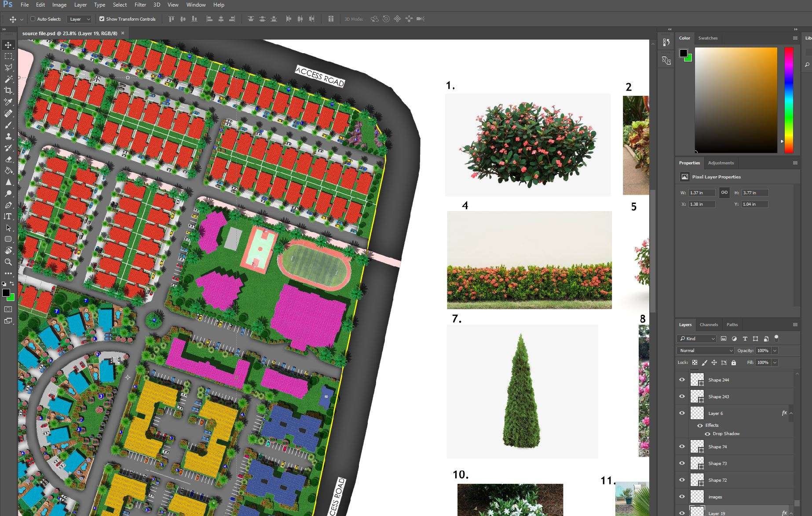812x516 pixels.
Task: Click link width and height icon
Action: (724, 193)
